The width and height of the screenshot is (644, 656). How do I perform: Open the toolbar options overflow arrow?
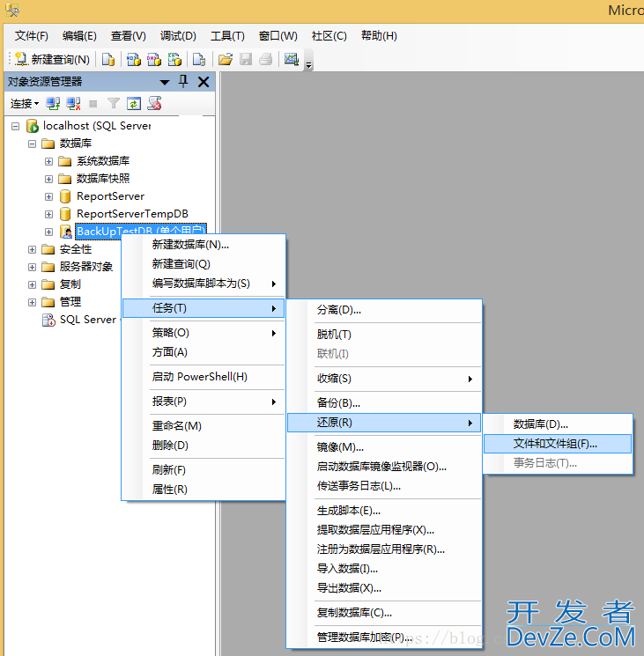(309, 65)
